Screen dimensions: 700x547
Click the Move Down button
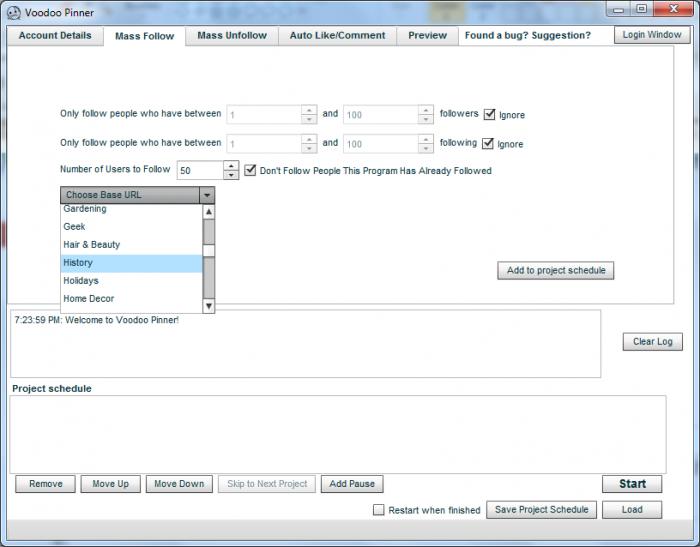click(179, 484)
